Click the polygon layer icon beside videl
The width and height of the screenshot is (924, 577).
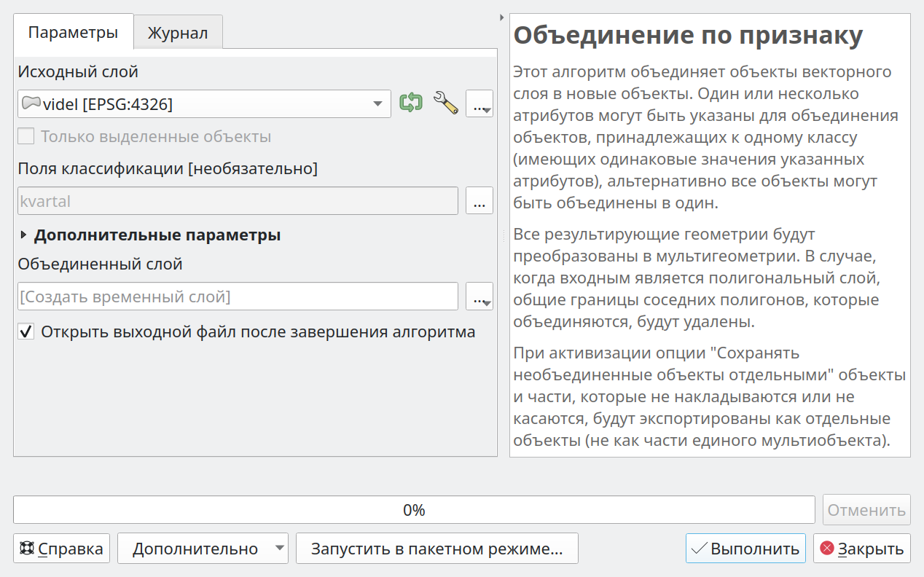[x=31, y=103]
